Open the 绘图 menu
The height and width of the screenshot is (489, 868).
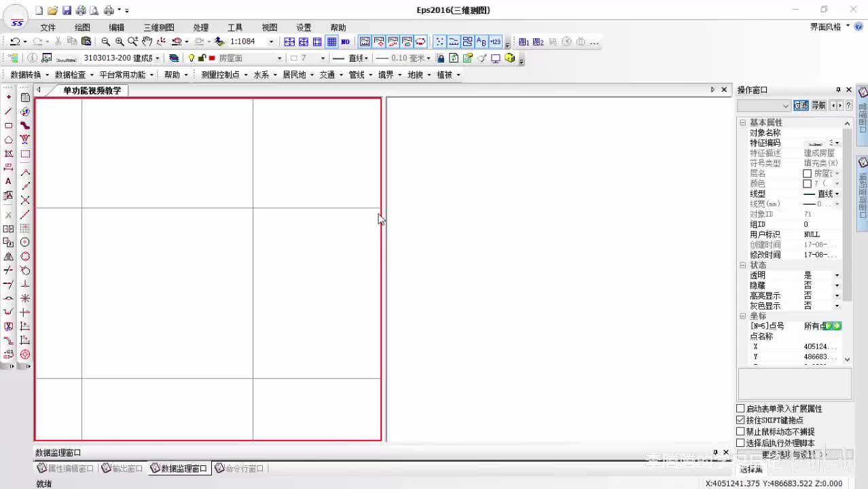82,28
